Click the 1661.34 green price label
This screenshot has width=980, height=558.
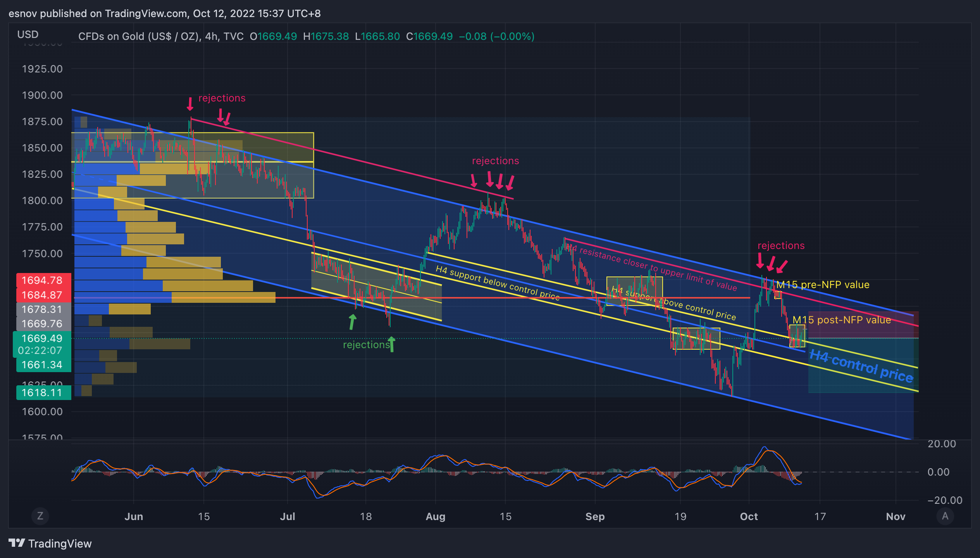click(44, 365)
